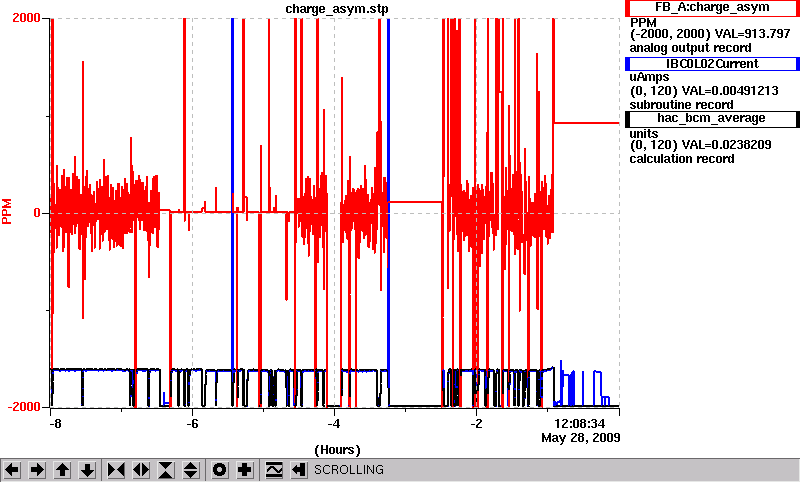Screen dimensions: 800x482
Task: Zoom out on the time axis (outward-pointing horizontal triangles)
Action: [x=141, y=469]
